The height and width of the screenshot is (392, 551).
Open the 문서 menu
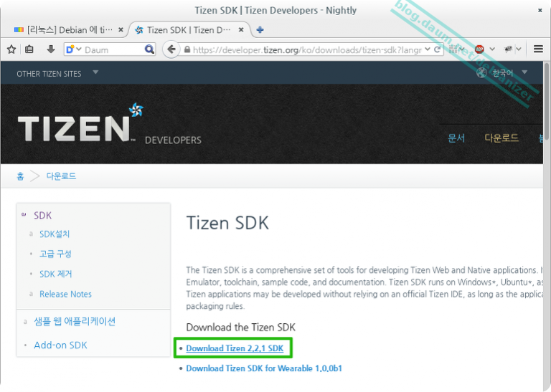click(456, 138)
